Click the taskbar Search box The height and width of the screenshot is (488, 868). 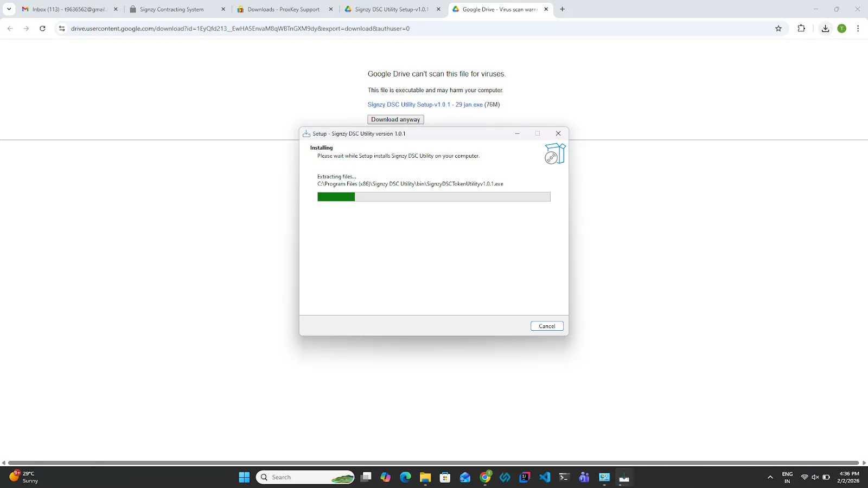coord(305,477)
